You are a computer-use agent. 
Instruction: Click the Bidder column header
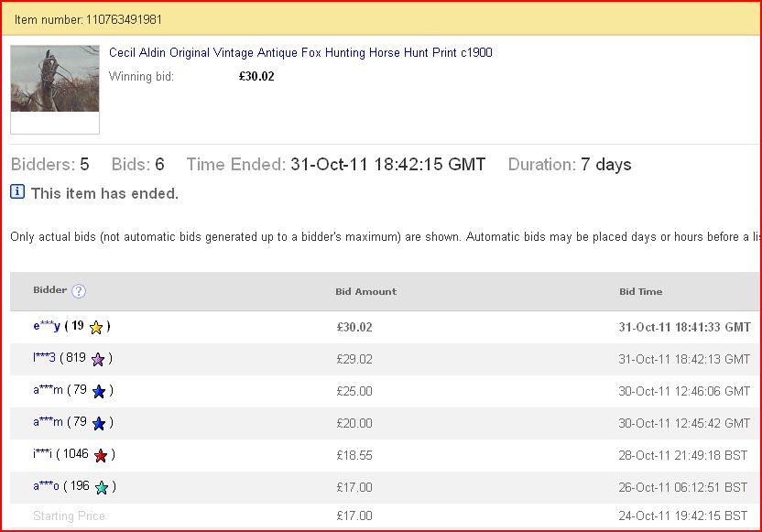coord(50,290)
